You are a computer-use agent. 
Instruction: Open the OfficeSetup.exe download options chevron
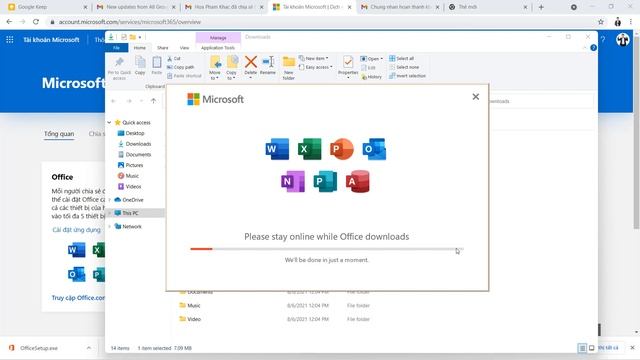(89, 348)
